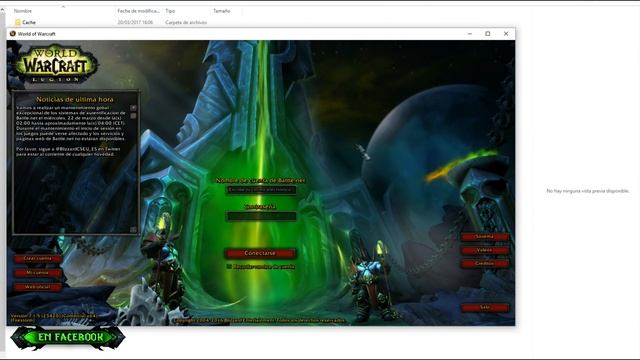Image resolution: width=640 pixels, height=360 pixels.
Task: Minimize the World of Warcraft window
Action: [x=470, y=34]
